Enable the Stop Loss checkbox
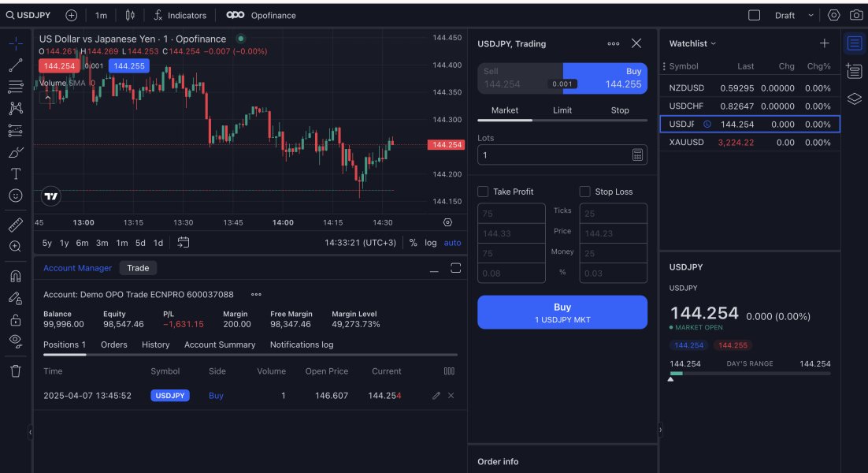Image resolution: width=868 pixels, height=473 pixels. click(x=584, y=192)
